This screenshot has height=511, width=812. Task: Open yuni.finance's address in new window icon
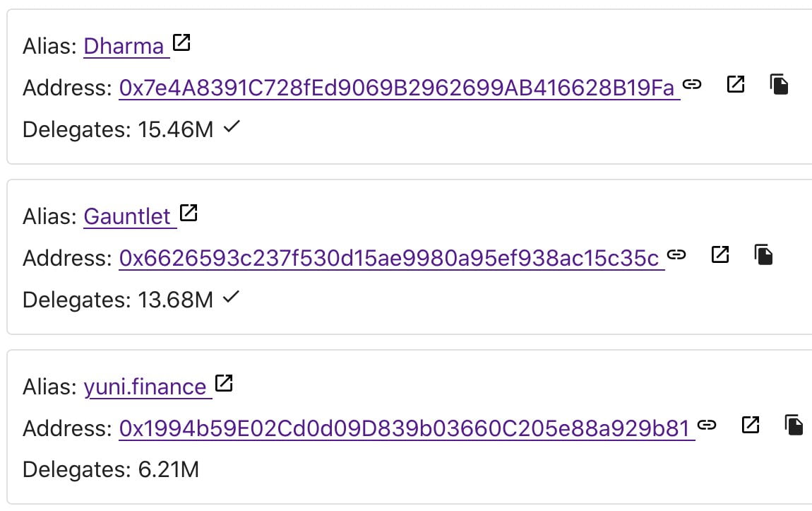750,425
